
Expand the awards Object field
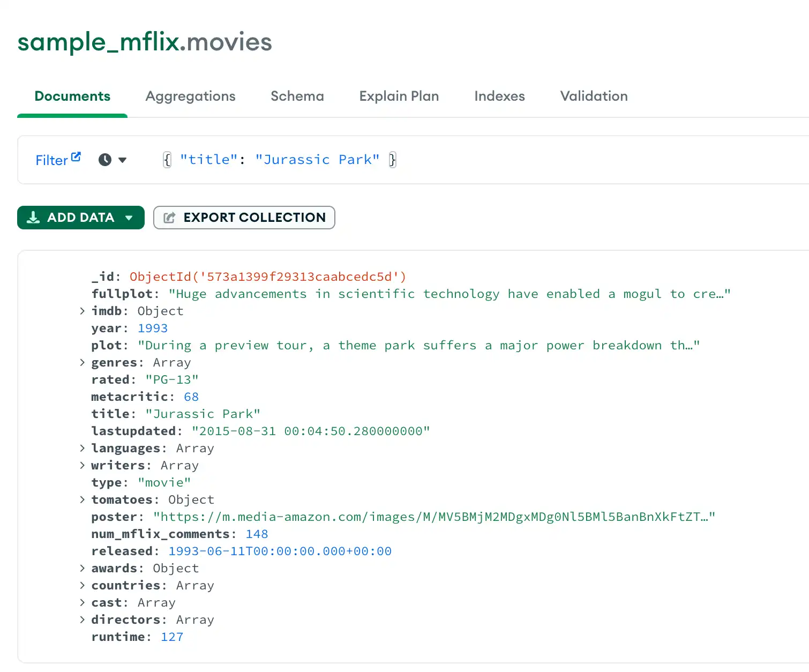point(82,568)
